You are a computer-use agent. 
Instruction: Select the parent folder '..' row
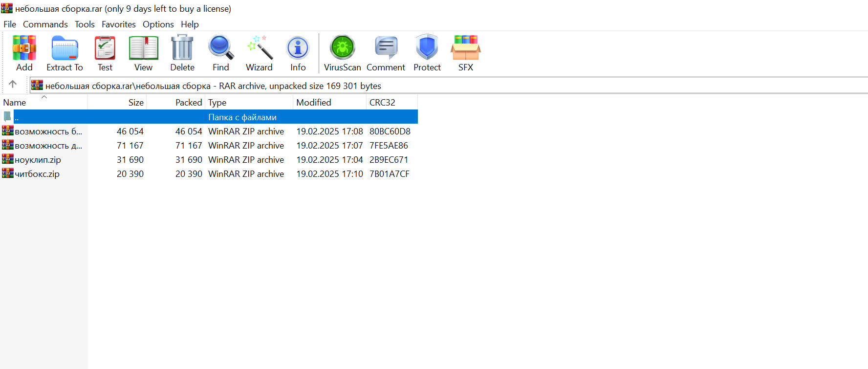click(209, 117)
